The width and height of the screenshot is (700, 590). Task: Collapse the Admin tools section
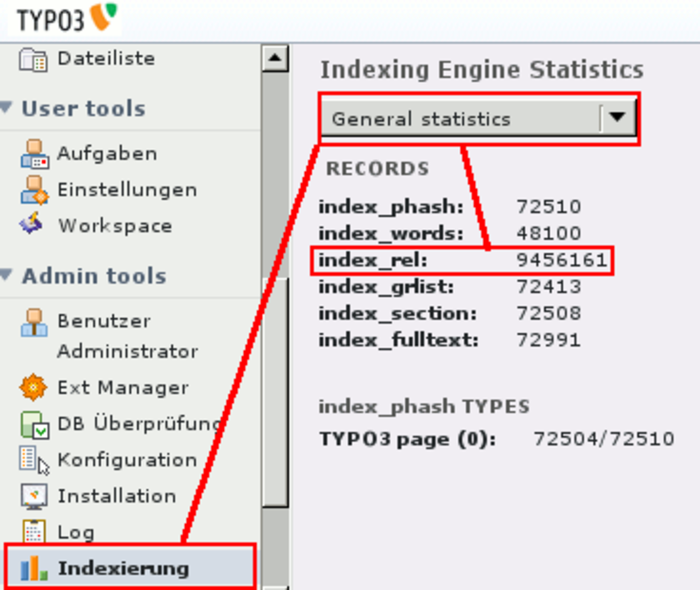pyautogui.click(x=7, y=274)
